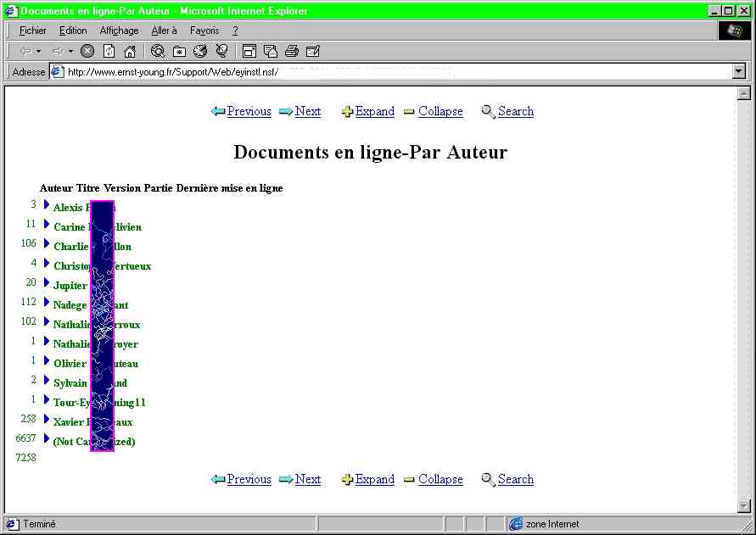This screenshot has height=535, width=756.
Task: Click into the Adresse URL field
Action: click(x=382, y=72)
